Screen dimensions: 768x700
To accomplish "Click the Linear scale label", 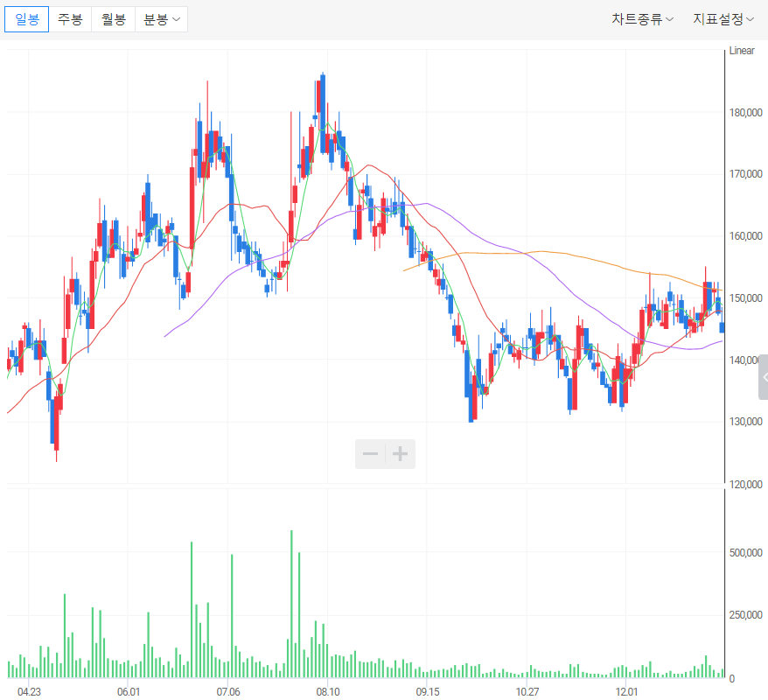I will [x=742, y=51].
